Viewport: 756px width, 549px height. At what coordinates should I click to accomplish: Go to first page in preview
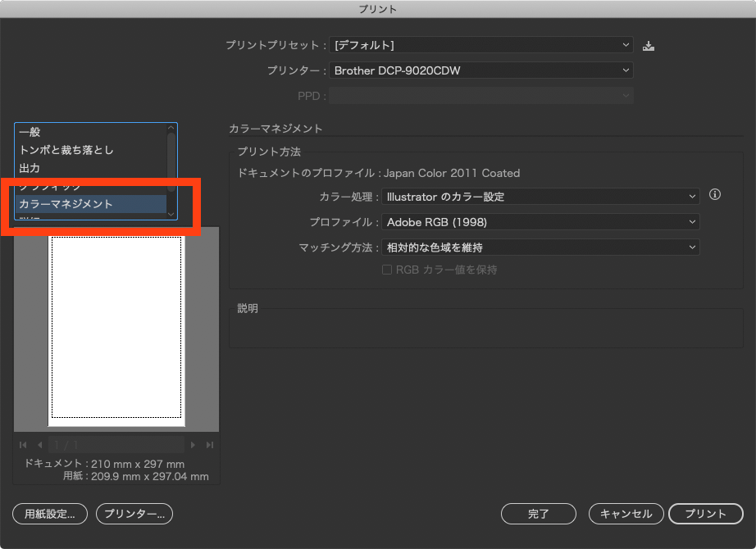23,445
